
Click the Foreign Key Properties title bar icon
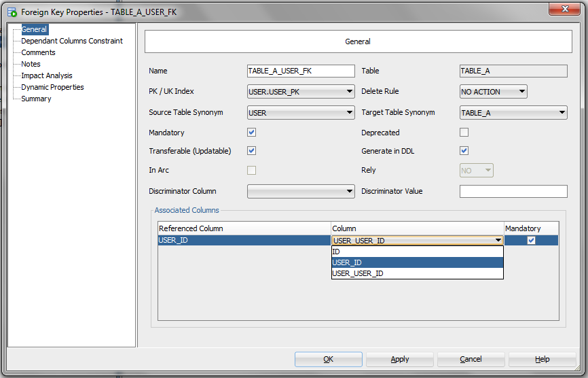[12, 12]
